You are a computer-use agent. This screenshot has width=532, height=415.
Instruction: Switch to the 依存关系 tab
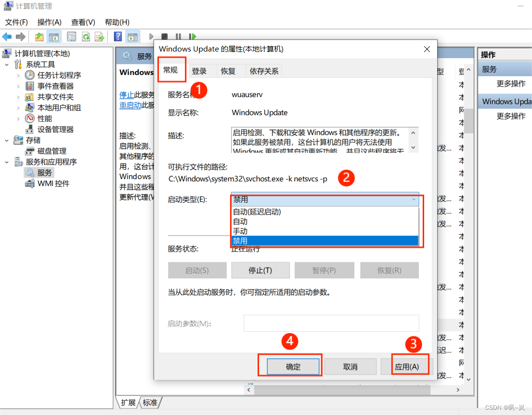coord(264,71)
